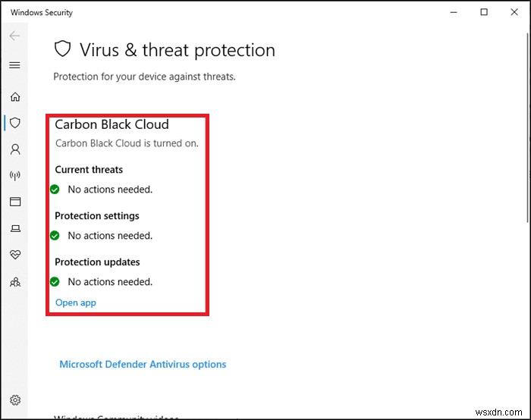Open Firewall & network protection
Image resolution: width=531 pixels, height=420 pixels.
point(14,176)
